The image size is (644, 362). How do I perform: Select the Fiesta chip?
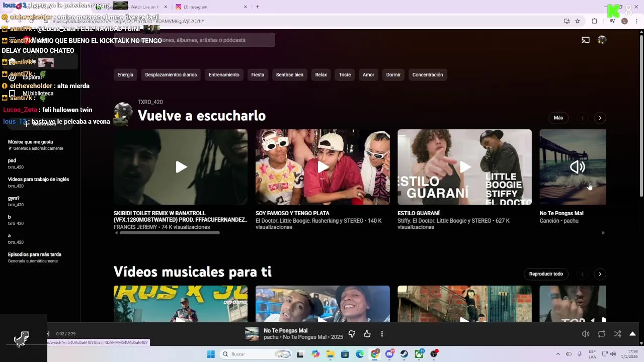(x=258, y=75)
